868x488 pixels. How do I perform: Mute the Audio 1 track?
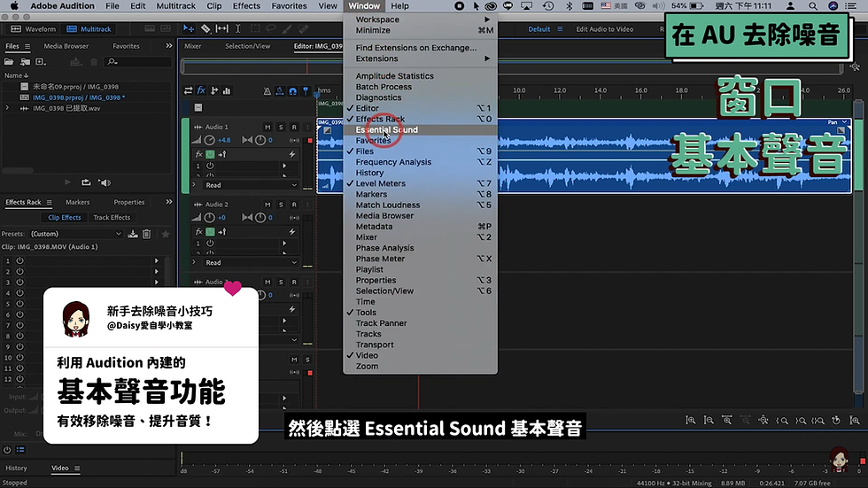(x=267, y=128)
